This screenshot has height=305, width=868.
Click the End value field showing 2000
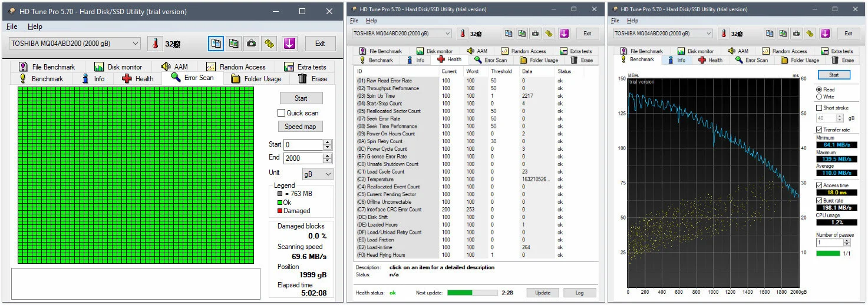(302, 158)
